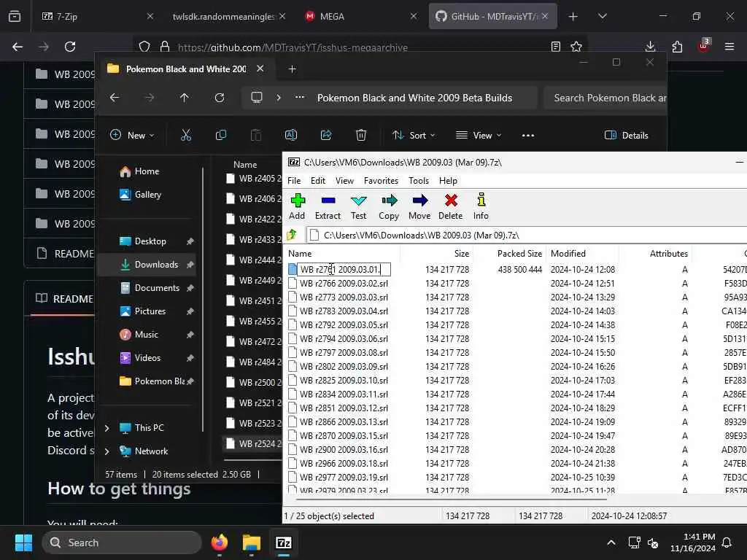Open the 7-Zip File menu
Viewport: 747px width, 560px height.
pos(294,181)
